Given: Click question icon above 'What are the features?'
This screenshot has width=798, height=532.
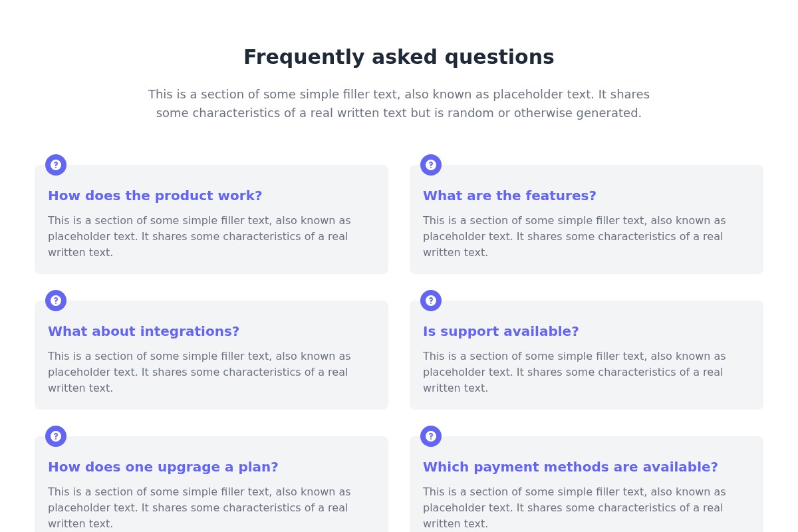Looking at the screenshot, I should coord(431,165).
